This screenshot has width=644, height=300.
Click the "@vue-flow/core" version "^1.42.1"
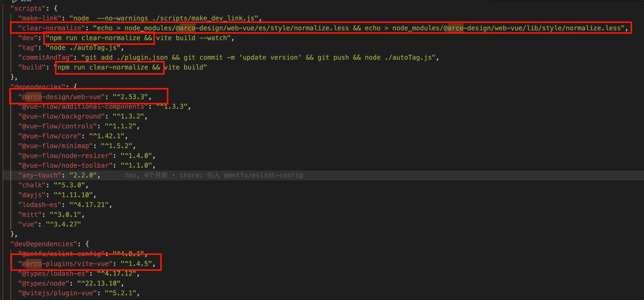point(107,136)
